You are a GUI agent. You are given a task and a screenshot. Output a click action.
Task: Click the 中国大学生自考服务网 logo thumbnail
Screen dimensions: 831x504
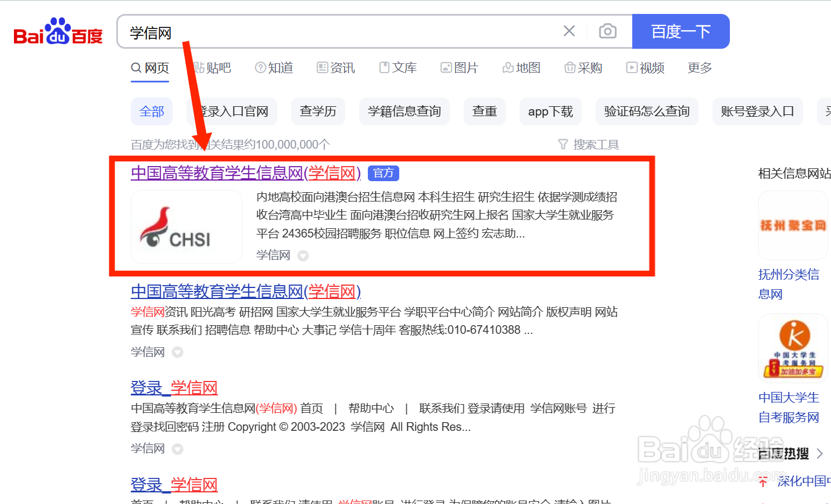click(793, 348)
